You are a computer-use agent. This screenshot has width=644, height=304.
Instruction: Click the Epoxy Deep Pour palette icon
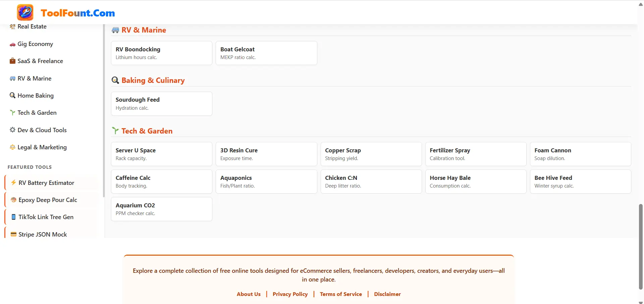click(13, 200)
